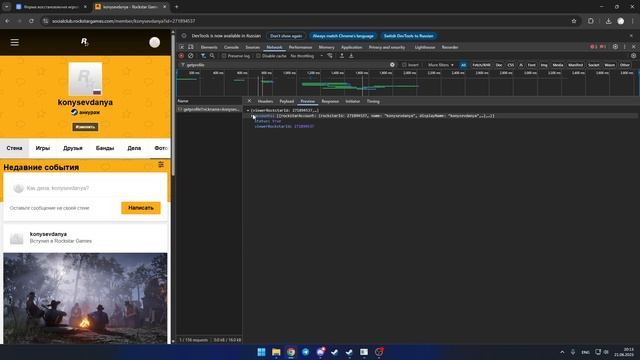Expand the accounts array in JSON preview

253,116
